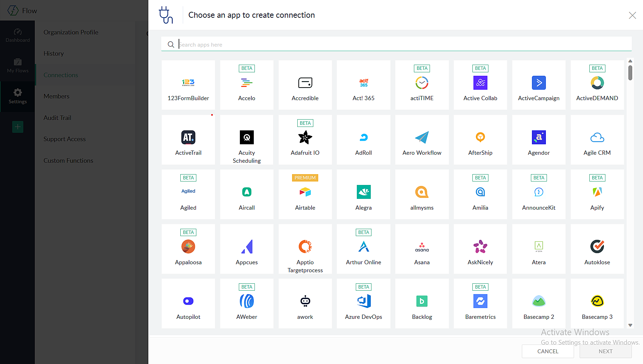Select the Autopilot app icon

188,301
